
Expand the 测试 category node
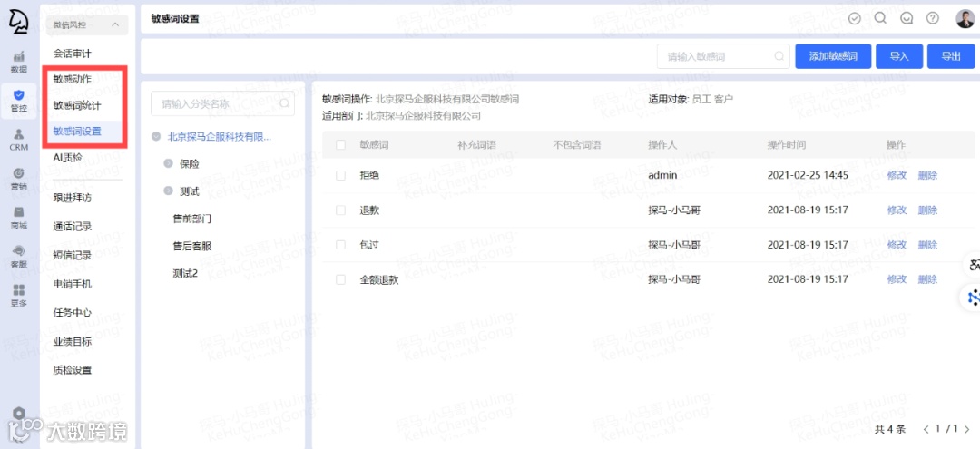tap(168, 191)
